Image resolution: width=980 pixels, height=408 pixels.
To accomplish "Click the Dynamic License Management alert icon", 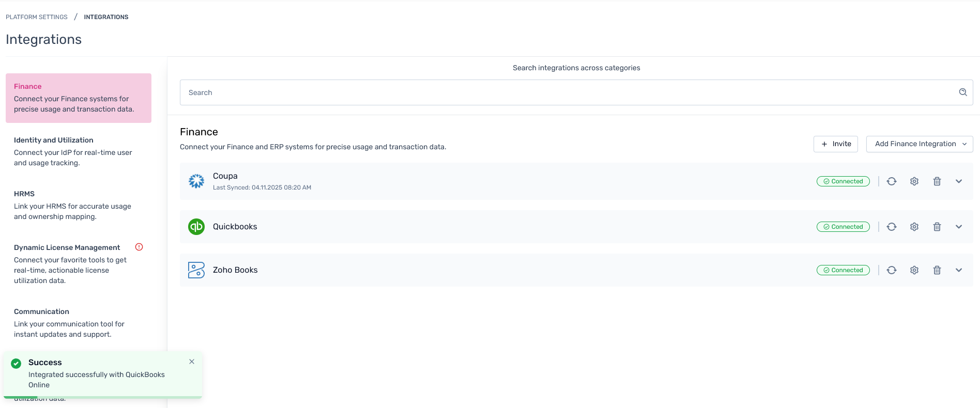I will pyautogui.click(x=139, y=247).
